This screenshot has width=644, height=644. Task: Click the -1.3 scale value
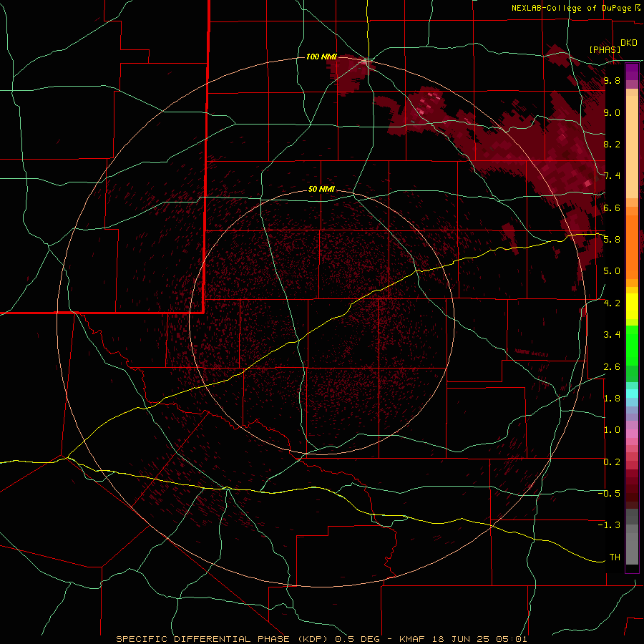point(610,525)
